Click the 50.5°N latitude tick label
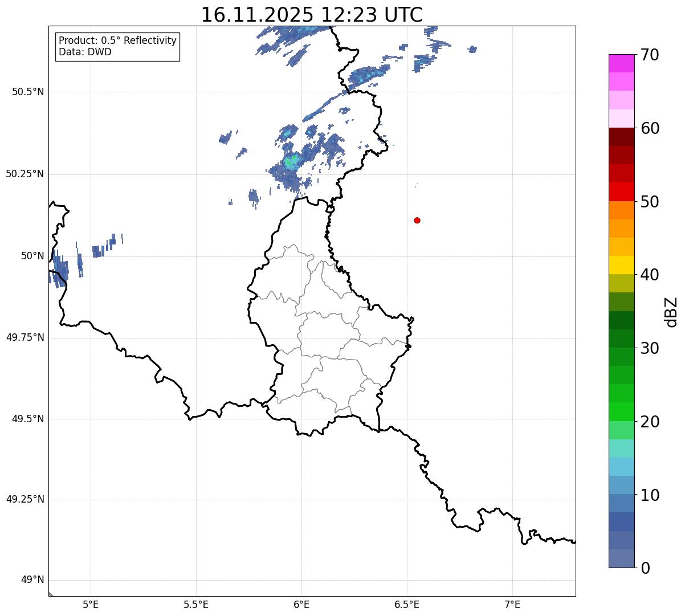This screenshot has width=685, height=616. [x=28, y=92]
